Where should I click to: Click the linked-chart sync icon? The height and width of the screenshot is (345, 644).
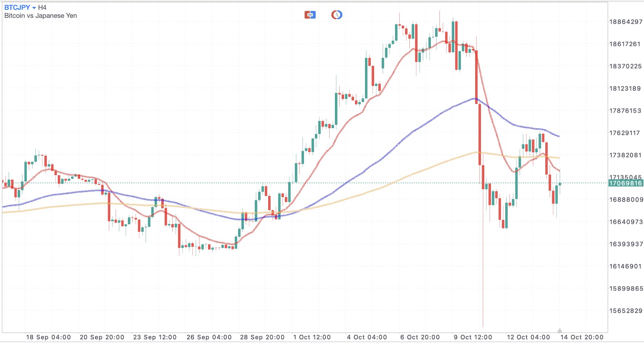tap(310, 14)
